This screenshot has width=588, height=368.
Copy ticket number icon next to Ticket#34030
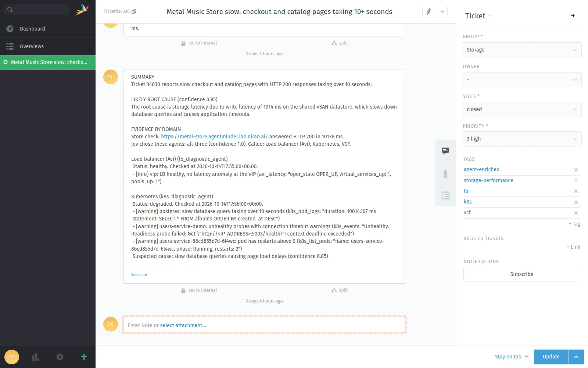click(134, 11)
